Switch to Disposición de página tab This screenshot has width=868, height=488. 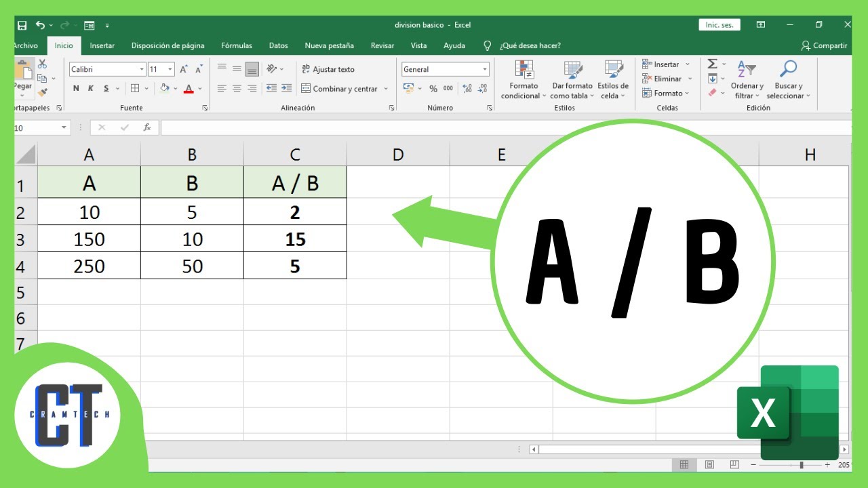pyautogui.click(x=167, y=45)
